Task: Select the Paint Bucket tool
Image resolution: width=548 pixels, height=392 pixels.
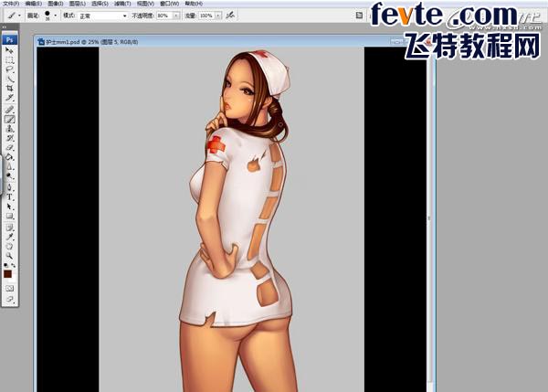Action: pyautogui.click(x=10, y=157)
